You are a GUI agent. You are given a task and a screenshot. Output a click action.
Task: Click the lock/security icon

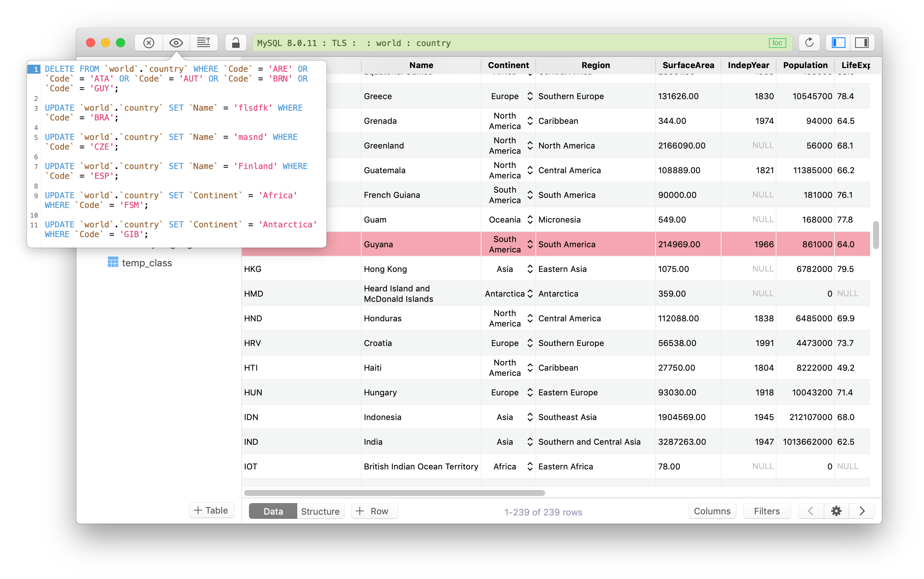235,43
